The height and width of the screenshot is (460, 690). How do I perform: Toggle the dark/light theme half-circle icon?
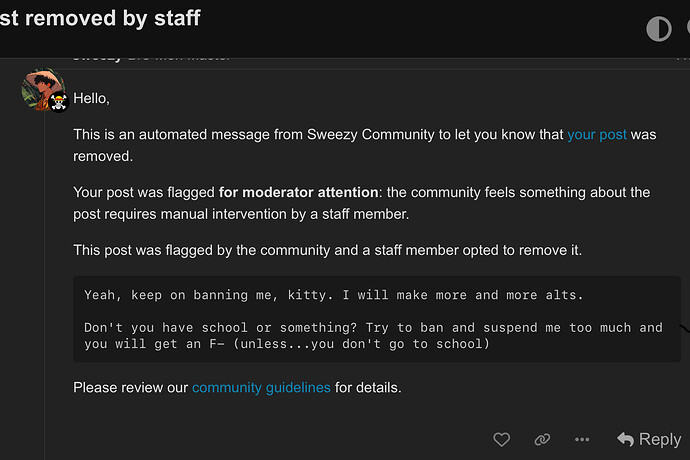(658, 29)
